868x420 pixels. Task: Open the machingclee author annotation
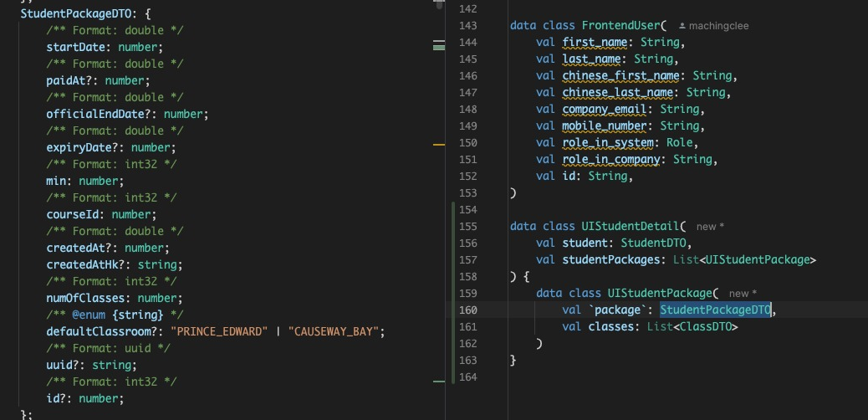pos(718,26)
